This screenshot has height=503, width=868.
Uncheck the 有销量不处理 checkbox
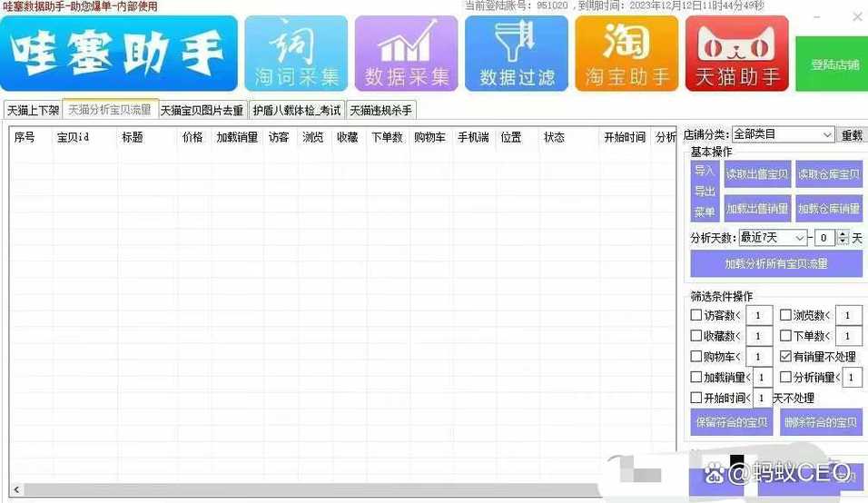[x=785, y=356]
